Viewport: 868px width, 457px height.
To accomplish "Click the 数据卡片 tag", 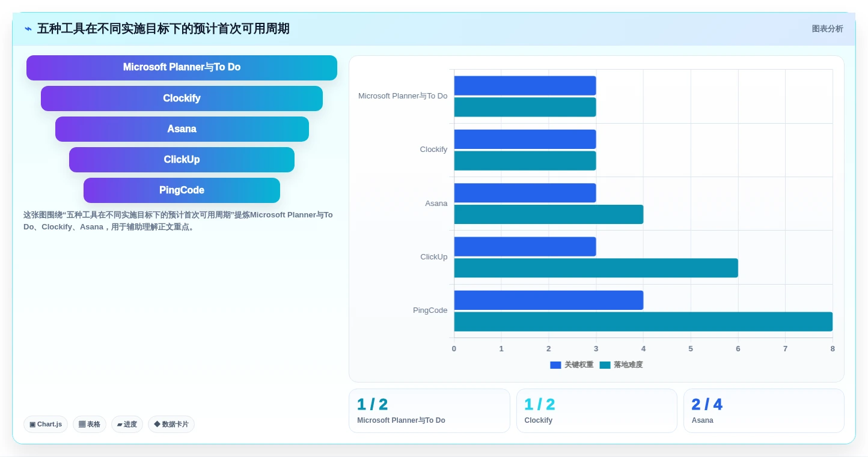I will pyautogui.click(x=171, y=424).
